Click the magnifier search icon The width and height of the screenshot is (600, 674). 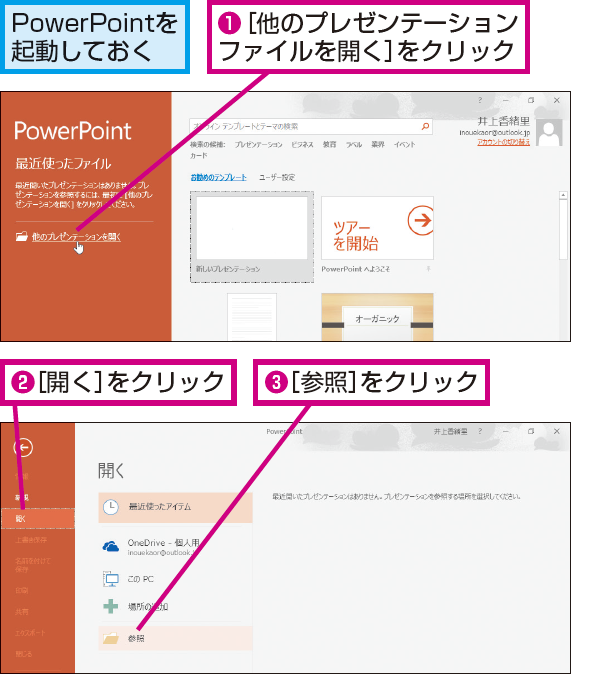(x=425, y=126)
